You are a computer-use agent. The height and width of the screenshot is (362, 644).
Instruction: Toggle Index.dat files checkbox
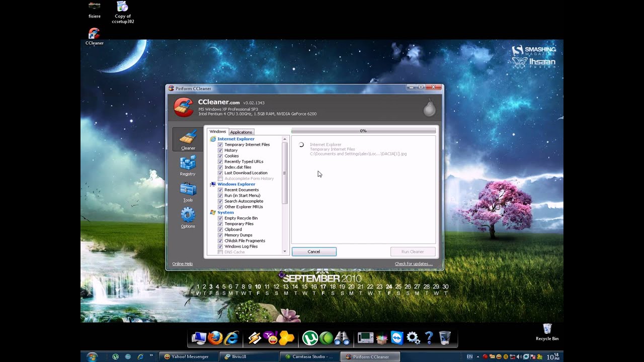click(x=220, y=167)
